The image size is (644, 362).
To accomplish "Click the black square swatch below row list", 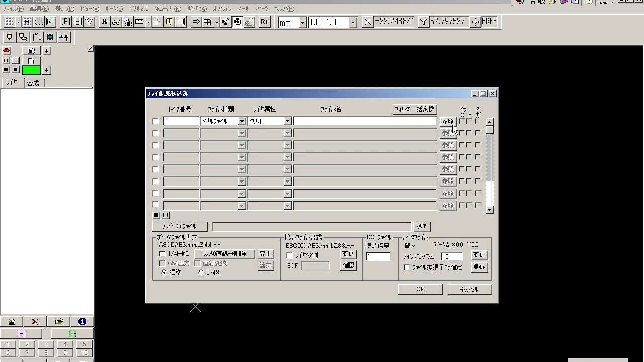I will tap(156, 215).
